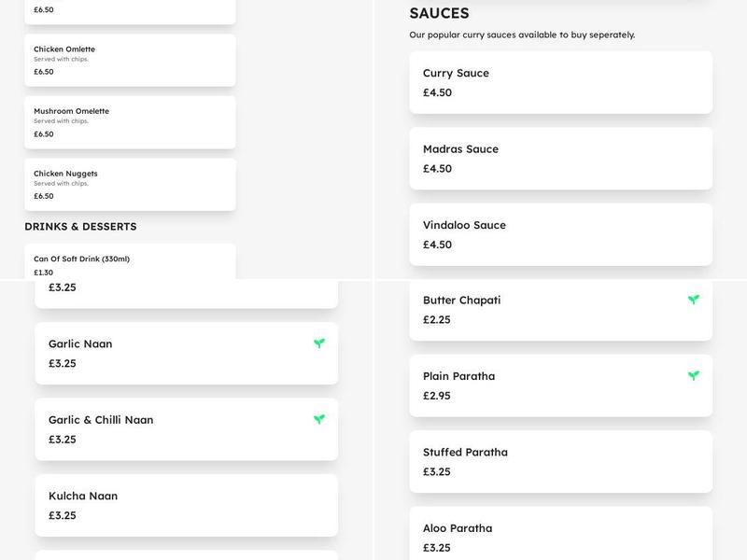The width and height of the screenshot is (747, 560).
Task: Click the Drinks & Desserts section heading
Action: 80,227
